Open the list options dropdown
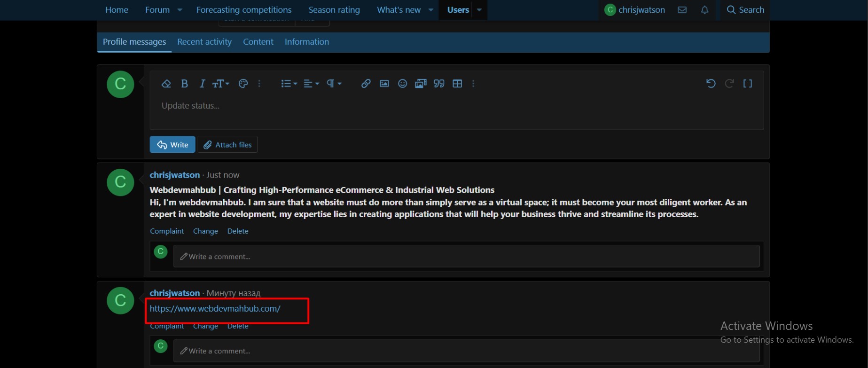 tap(289, 84)
